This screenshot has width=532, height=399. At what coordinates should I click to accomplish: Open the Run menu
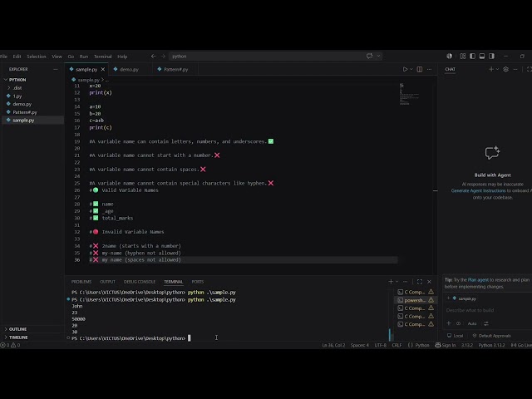(84, 57)
